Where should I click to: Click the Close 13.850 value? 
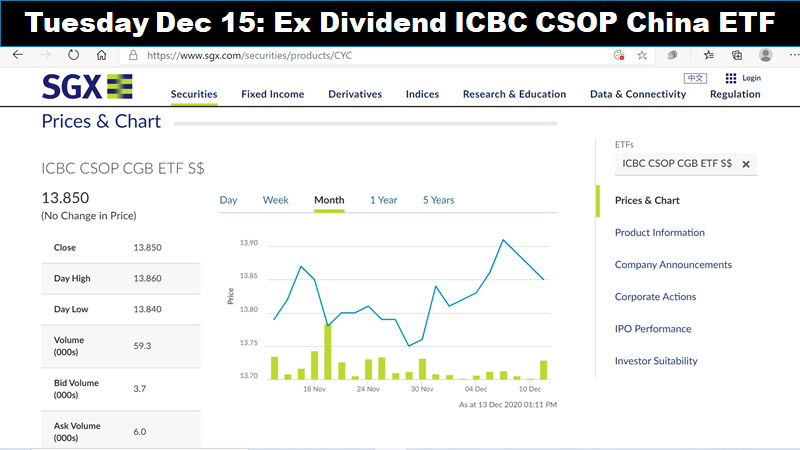tap(147, 248)
